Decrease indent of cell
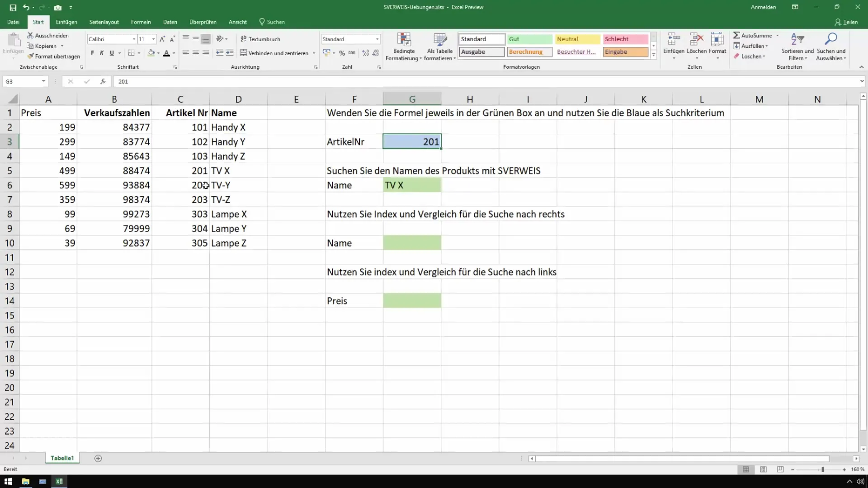The height and width of the screenshot is (488, 868). (220, 53)
